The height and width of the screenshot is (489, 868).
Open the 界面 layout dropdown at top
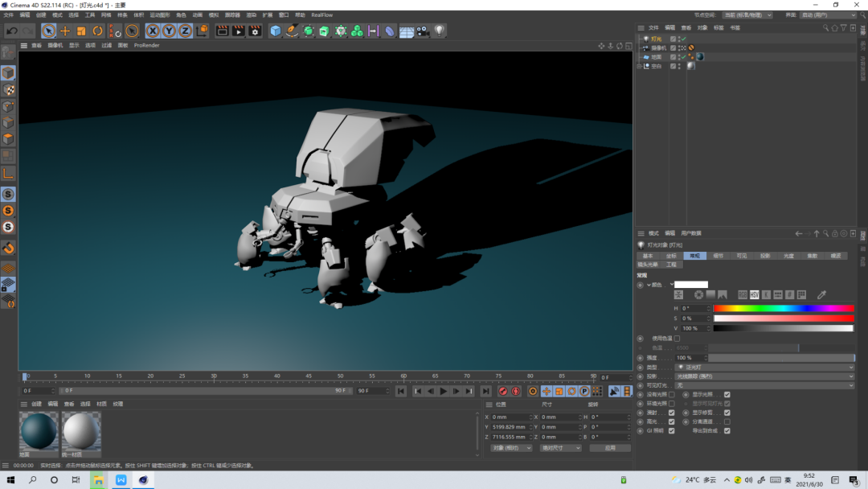tap(828, 15)
